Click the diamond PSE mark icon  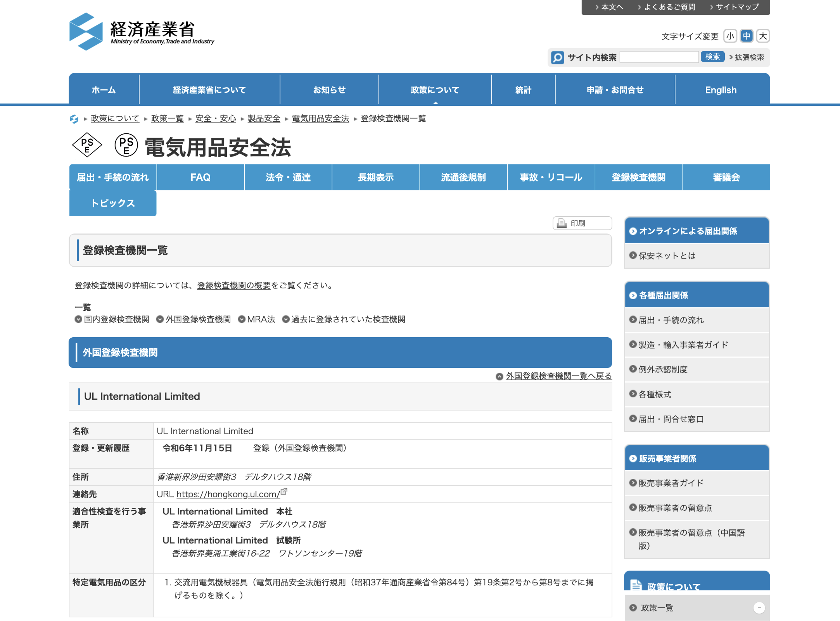pyautogui.click(x=87, y=145)
